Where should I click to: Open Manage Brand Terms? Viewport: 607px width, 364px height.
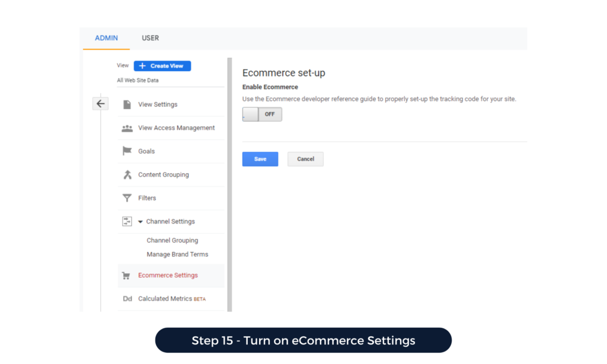pyautogui.click(x=177, y=254)
